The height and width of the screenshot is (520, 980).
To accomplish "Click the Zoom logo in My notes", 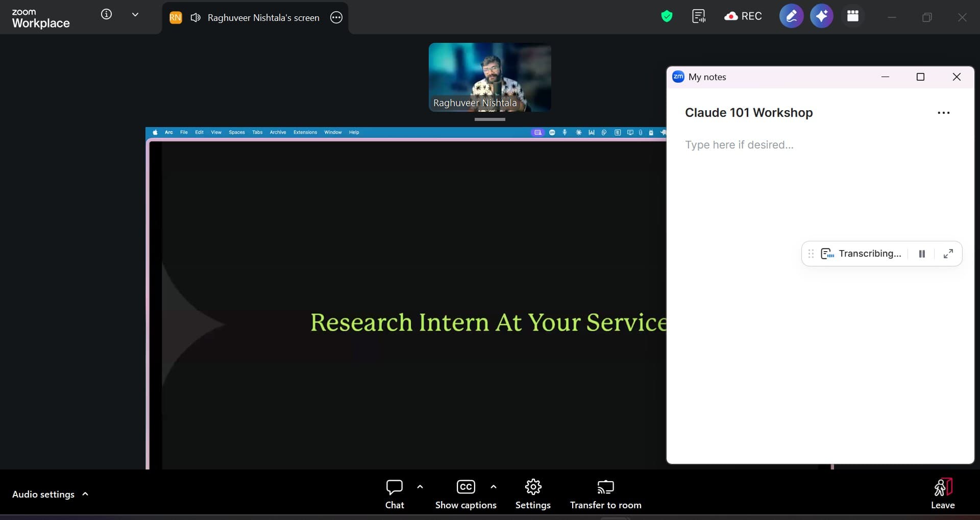I will click(x=678, y=77).
